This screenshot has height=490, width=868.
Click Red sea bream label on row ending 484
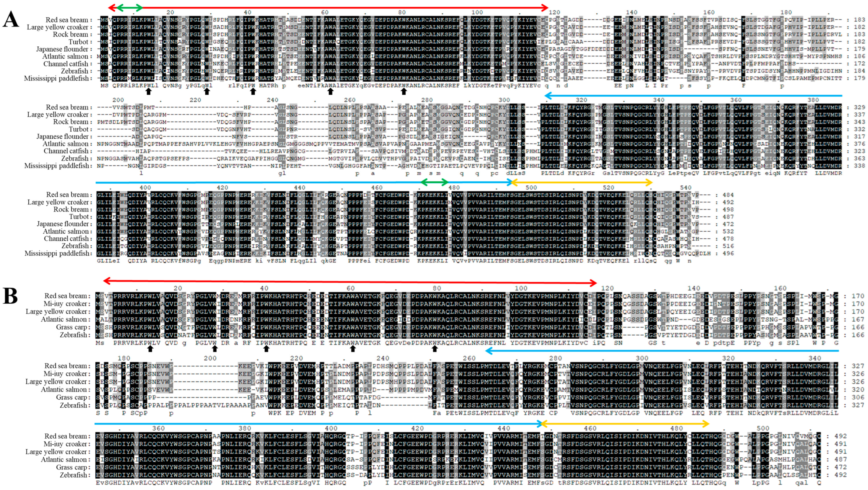point(67,195)
